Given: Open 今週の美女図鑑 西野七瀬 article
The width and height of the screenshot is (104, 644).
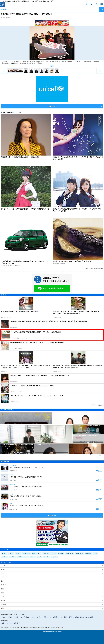Looking at the screenshot, I should pos(50,321).
